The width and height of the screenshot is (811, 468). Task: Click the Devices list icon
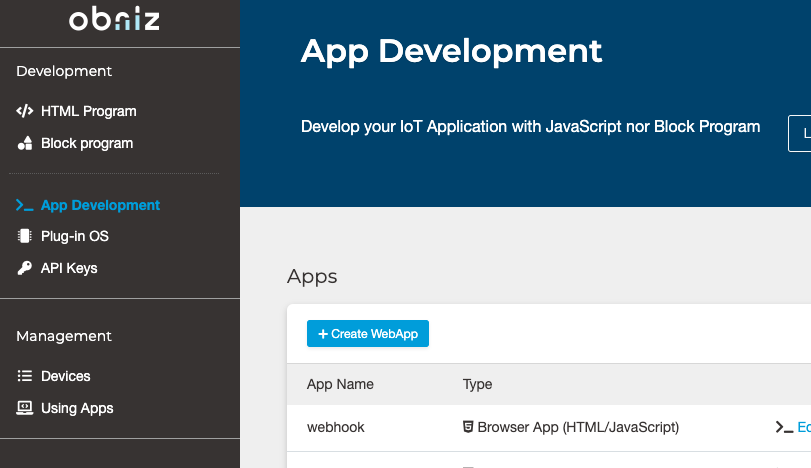pos(25,376)
